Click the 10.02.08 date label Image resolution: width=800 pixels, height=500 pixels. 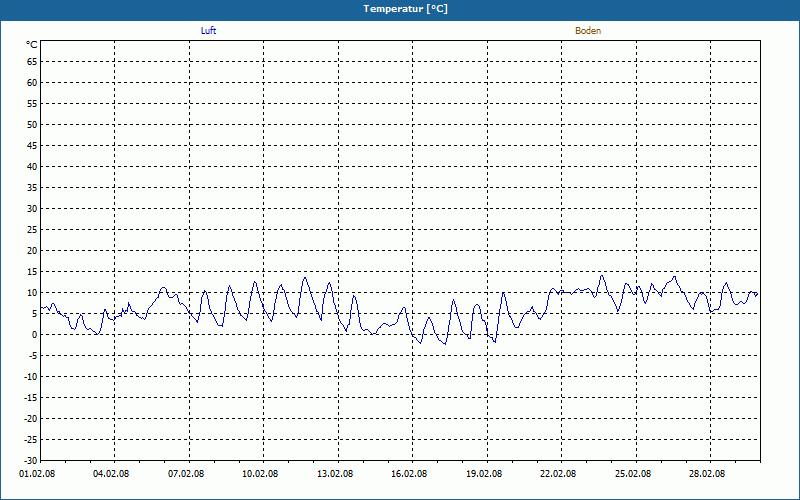click(260, 474)
